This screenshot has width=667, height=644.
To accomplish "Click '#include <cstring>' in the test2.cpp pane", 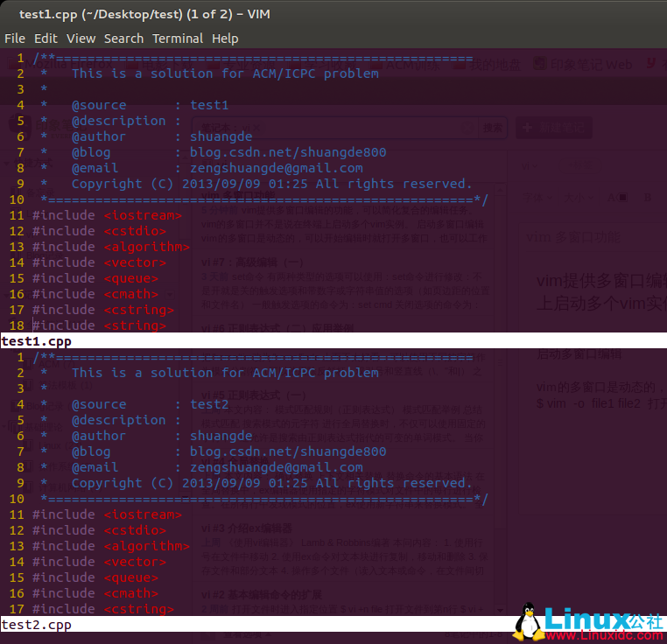I will [x=102, y=609].
